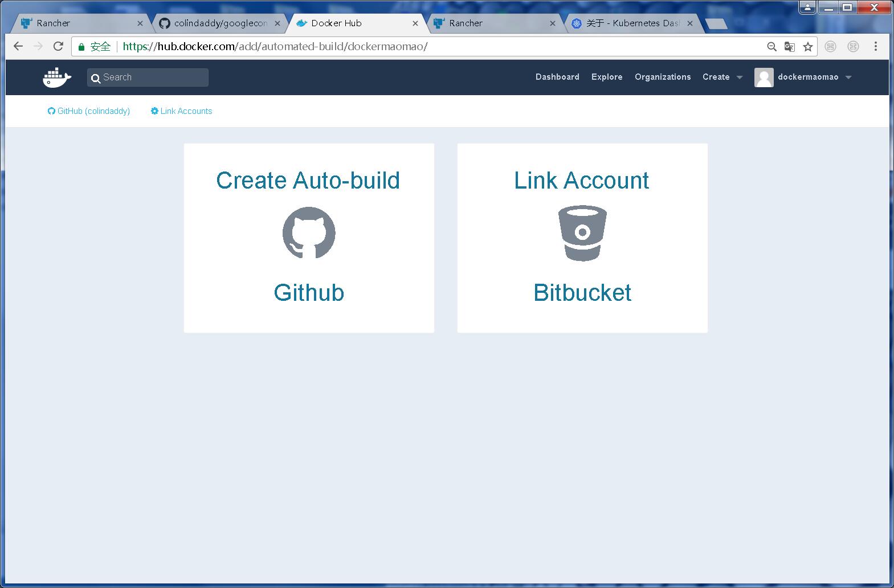Click the GitHub icon beside GitHub (colindaddy)
This screenshot has width=894, height=588.
click(51, 111)
